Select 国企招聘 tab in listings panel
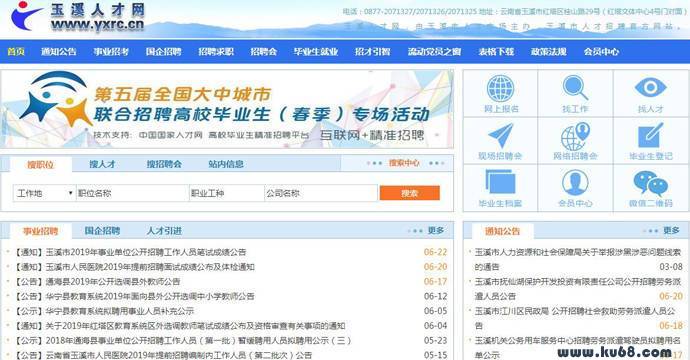The height and width of the screenshot is (360, 690). [x=102, y=231]
